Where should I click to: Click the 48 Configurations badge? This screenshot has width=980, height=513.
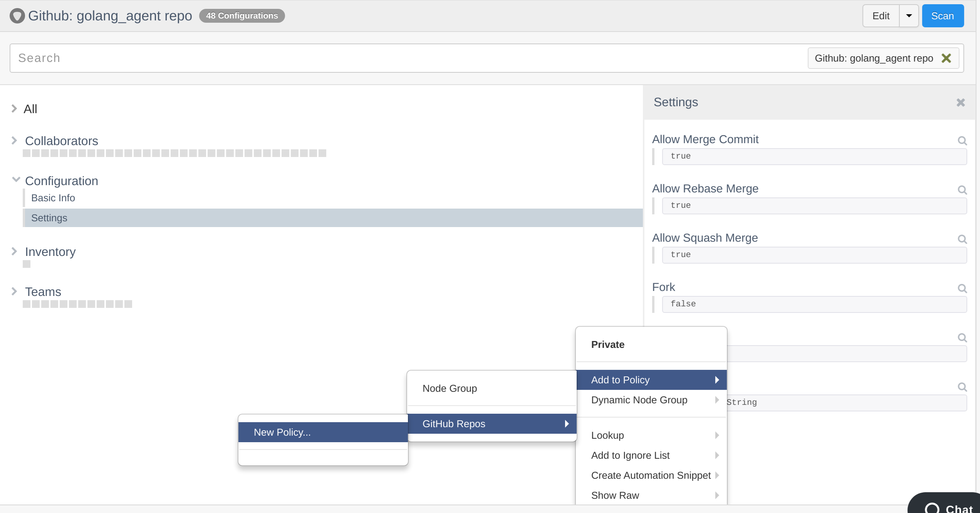coord(242,16)
